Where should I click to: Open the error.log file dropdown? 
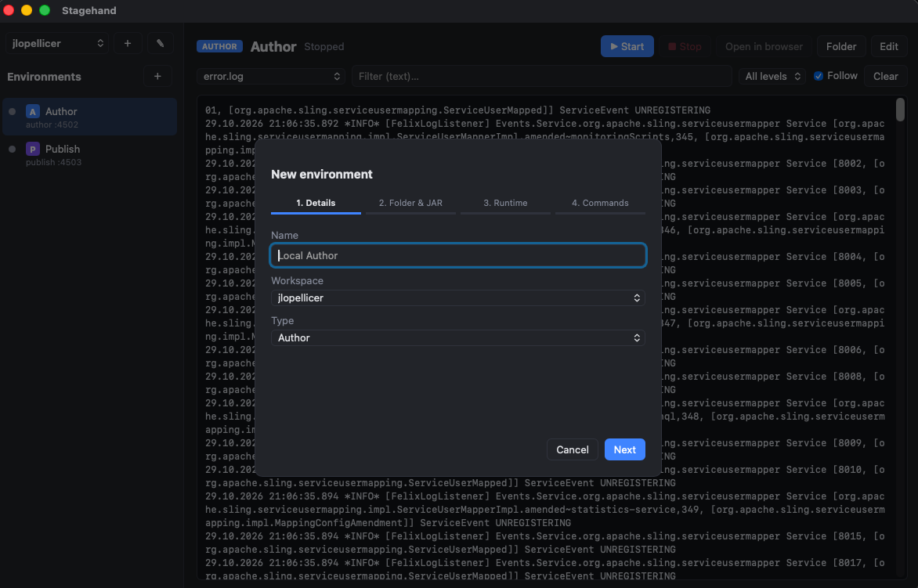click(271, 77)
